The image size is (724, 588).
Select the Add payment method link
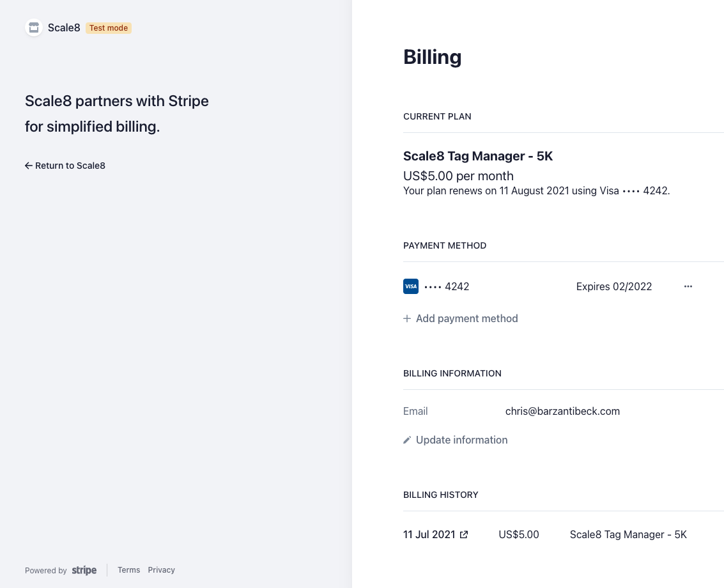tap(466, 318)
